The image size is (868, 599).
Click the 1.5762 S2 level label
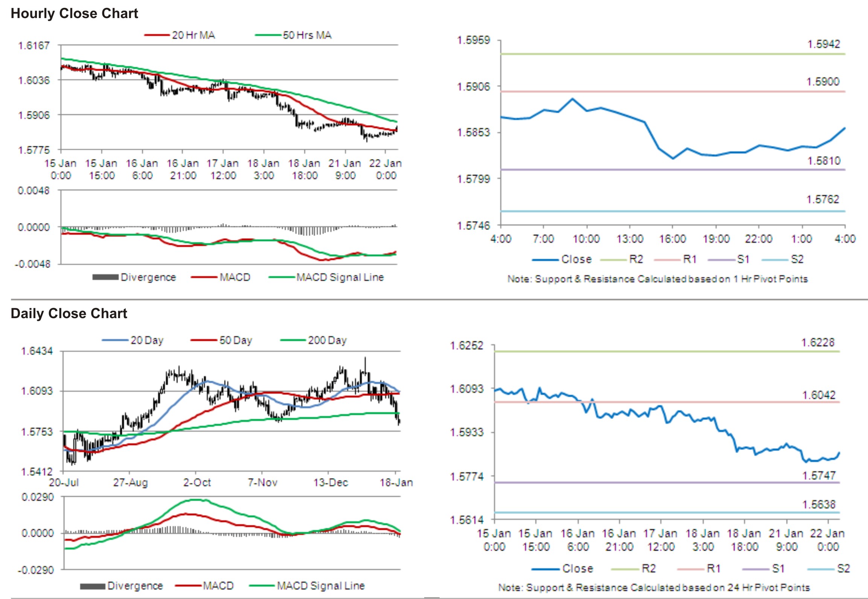[823, 199]
